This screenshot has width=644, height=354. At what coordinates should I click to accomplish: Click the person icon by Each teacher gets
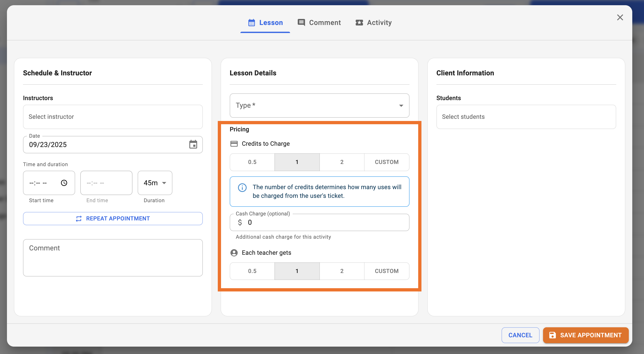tap(234, 253)
